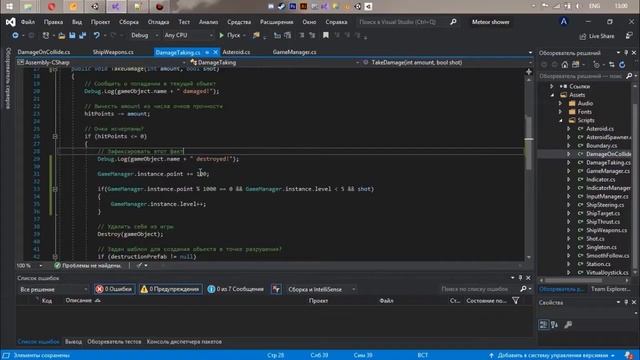
Task: Click the Live Share icon
Action: coord(582,36)
